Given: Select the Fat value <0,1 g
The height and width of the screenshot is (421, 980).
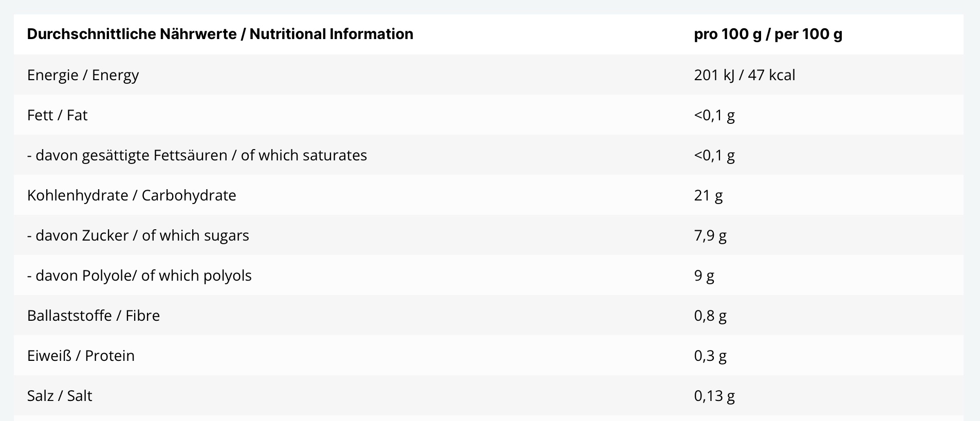Looking at the screenshot, I should coord(714,115).
